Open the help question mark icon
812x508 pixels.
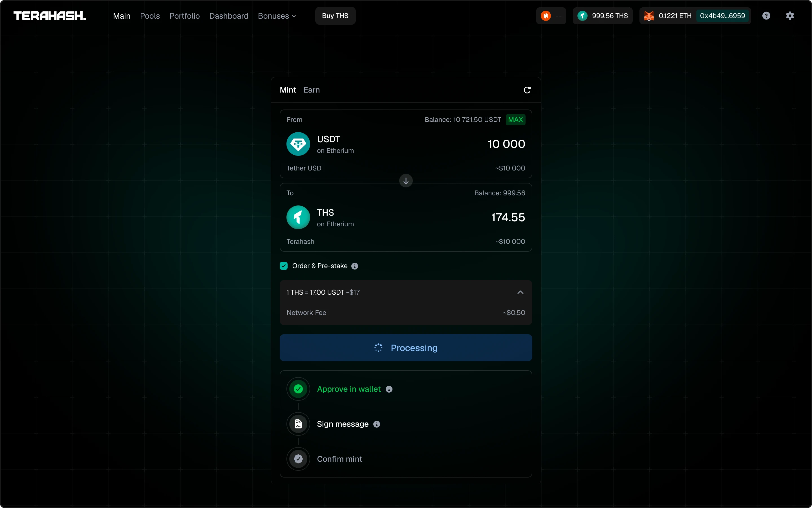pyautogui.click(x=766, y=16)
